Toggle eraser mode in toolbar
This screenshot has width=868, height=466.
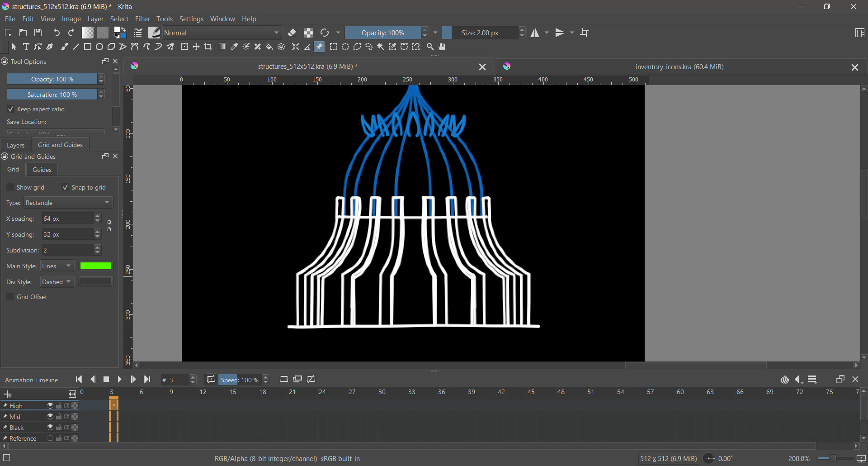click(x=292, y=33)
